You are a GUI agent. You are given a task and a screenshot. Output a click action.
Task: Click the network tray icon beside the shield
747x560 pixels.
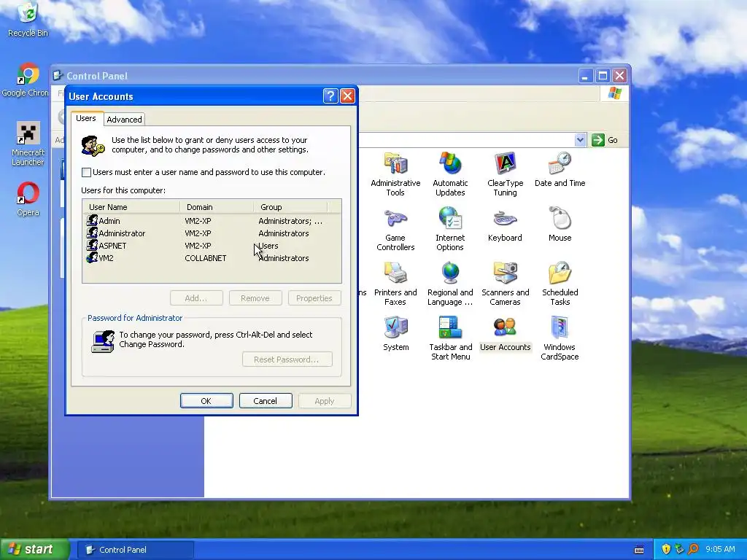click(x=679, y=549)
